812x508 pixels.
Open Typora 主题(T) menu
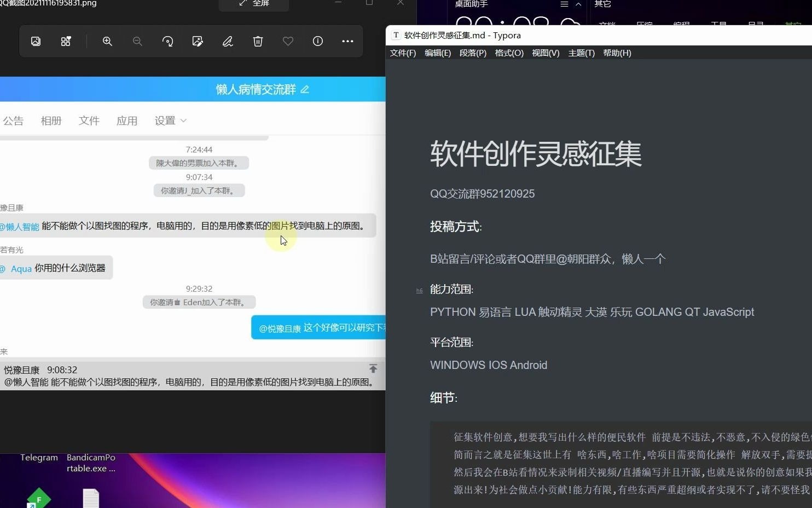(582, 53)
